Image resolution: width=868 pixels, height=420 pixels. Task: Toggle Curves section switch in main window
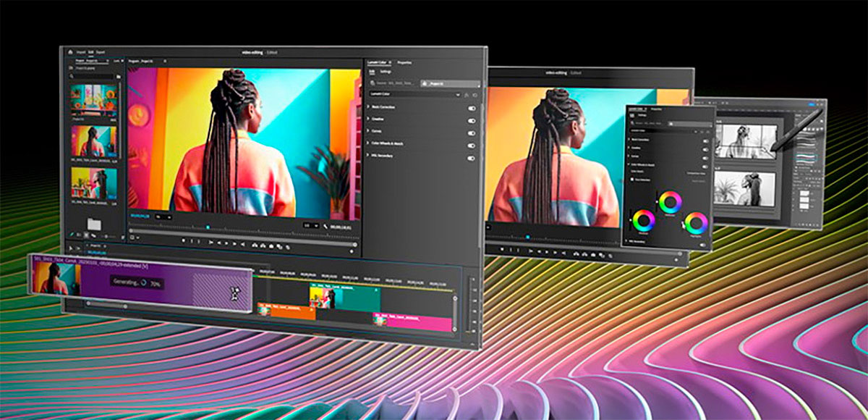click(x=472, y=133)
